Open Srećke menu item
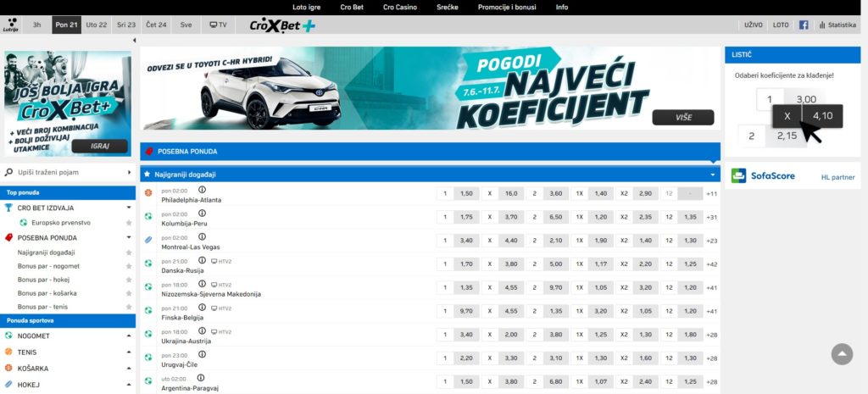 click(448, 7)
